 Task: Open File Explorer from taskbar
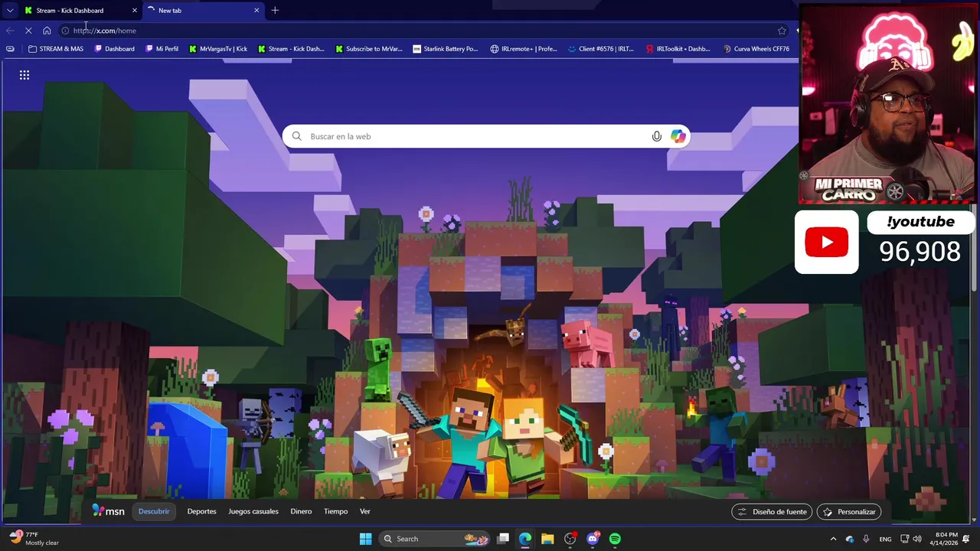tap(547, 539)
